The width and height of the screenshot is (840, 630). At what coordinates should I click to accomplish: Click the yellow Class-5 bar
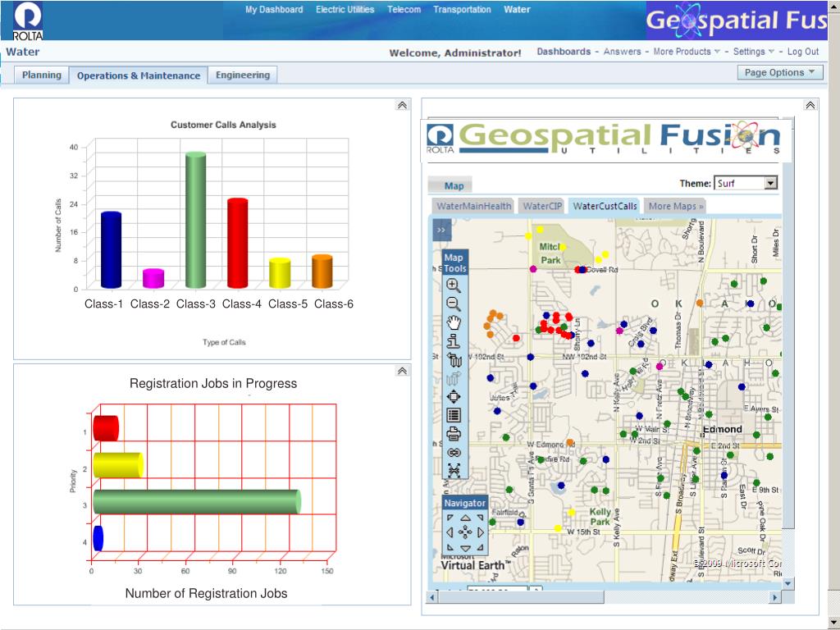(280, 273)
